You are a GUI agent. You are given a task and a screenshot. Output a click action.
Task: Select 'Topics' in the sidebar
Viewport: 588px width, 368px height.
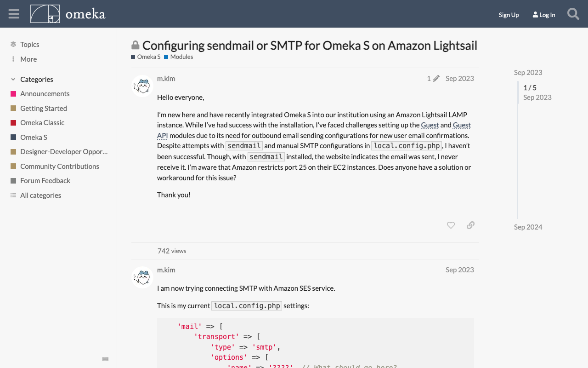(29, 44)
